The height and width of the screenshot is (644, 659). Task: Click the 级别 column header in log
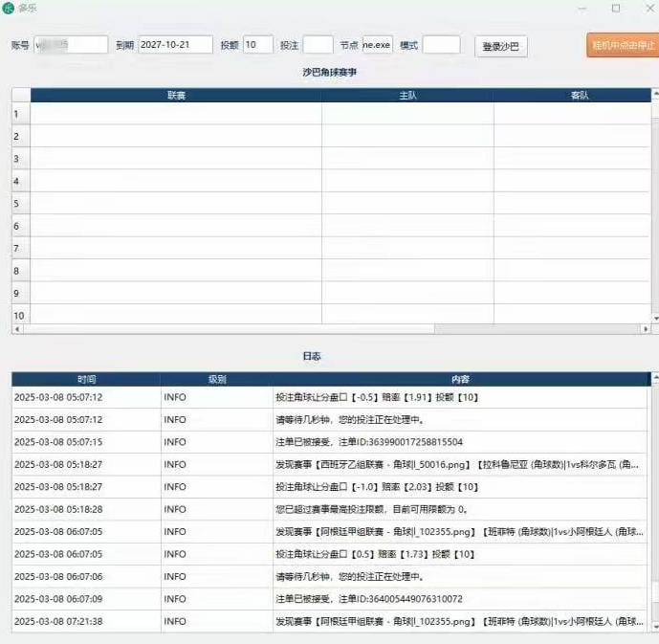tap(217, 379)
